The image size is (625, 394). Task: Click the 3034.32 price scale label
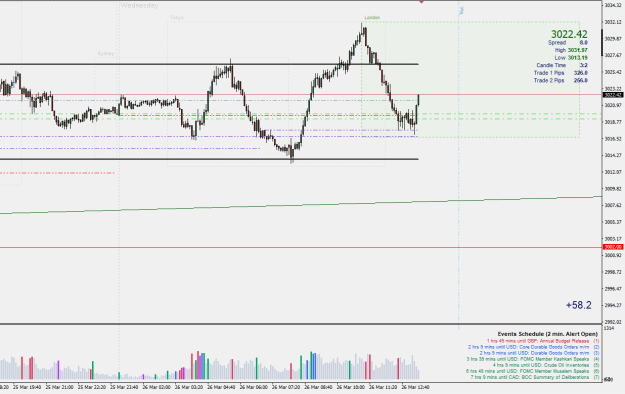[x=613, y=5]
